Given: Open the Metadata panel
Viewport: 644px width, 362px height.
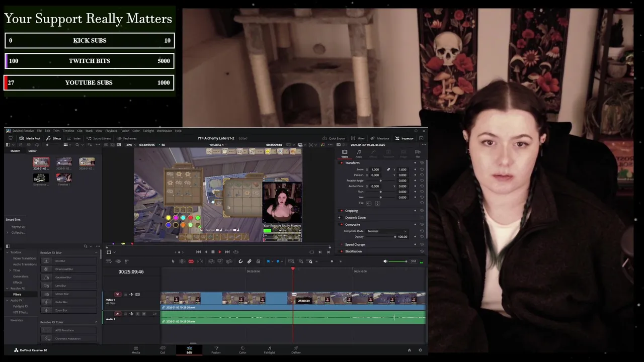Looking at the screenshot, I should tap(380, 138).
